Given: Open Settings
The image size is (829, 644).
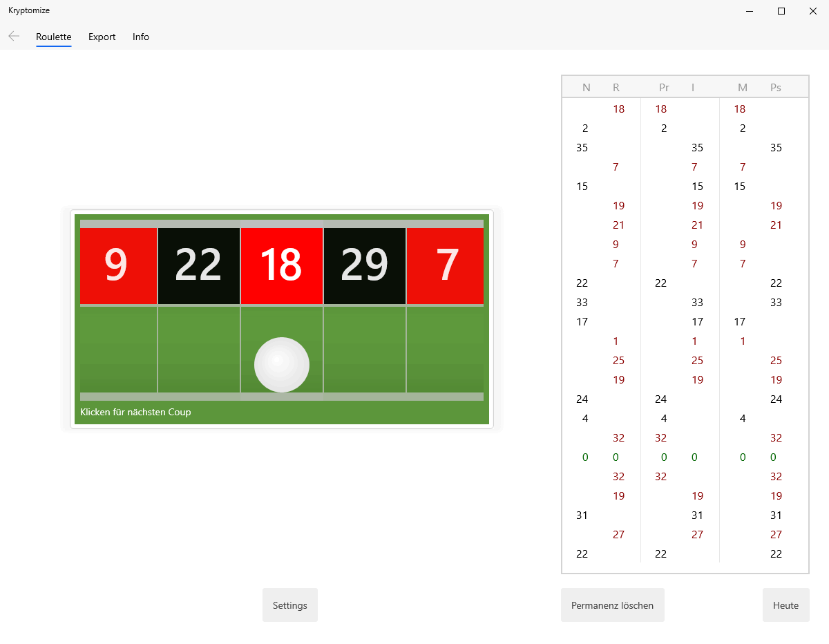Looking at the screenshot, I should [290, 605].
